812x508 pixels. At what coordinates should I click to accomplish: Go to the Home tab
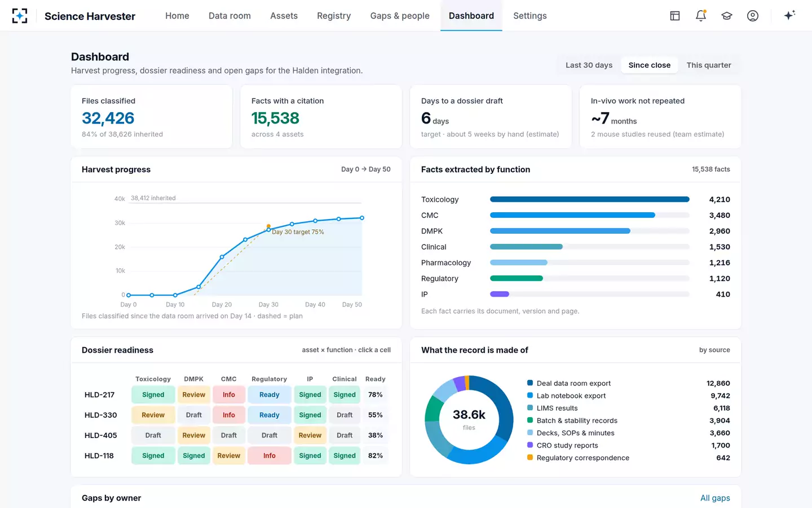pos(177,16)
